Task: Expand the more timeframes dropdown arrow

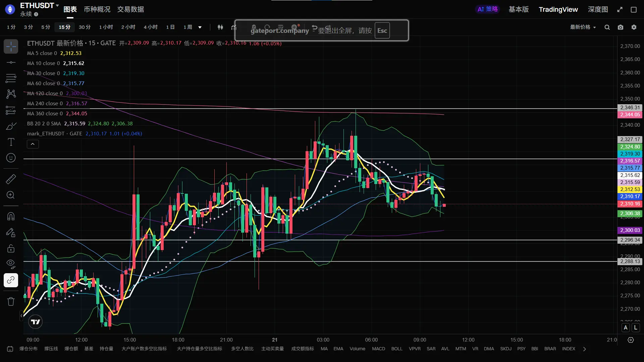Action: (x=200, y=27)
